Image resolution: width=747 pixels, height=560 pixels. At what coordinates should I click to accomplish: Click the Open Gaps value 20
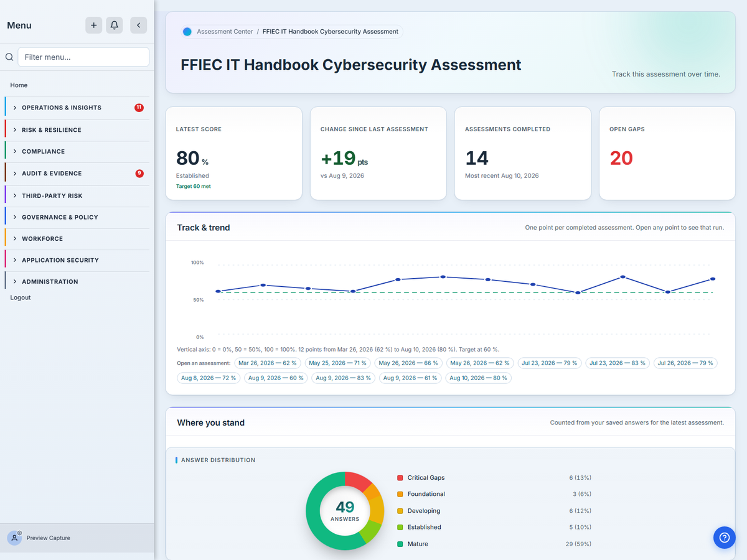tap(621, 158)
